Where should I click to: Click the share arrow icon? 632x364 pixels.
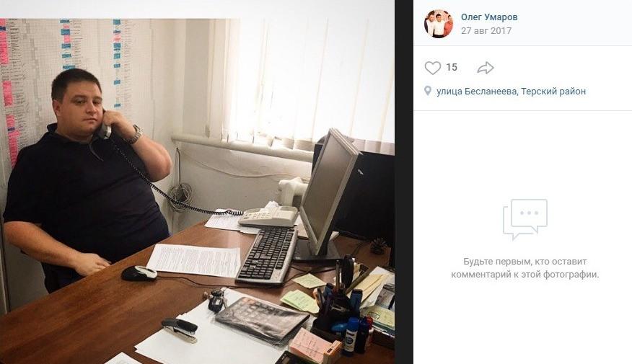(x=486, y=68)
